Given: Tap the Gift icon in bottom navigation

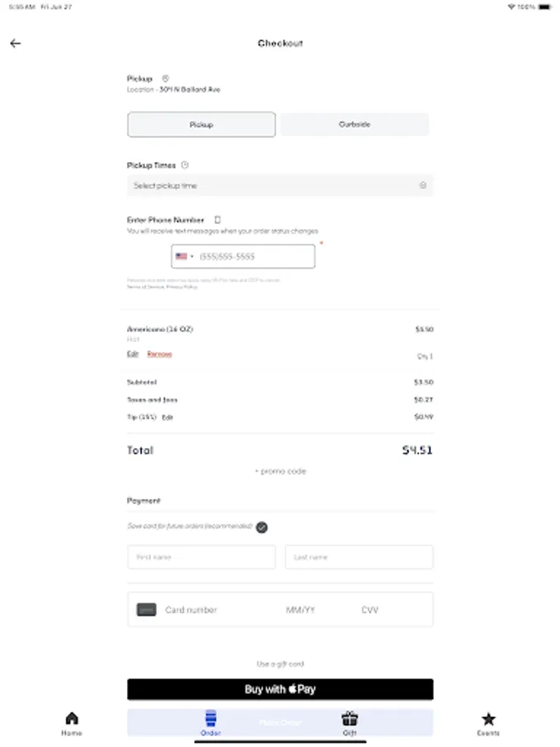Looking at the screenshot, I should [x=349, y=719].
